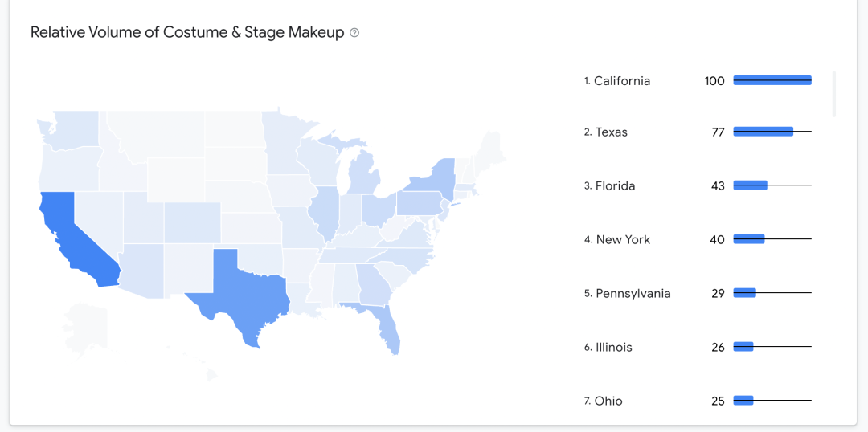Click Ohio on the US map
Screen dimensions: 868x432
tap(376, 210)
